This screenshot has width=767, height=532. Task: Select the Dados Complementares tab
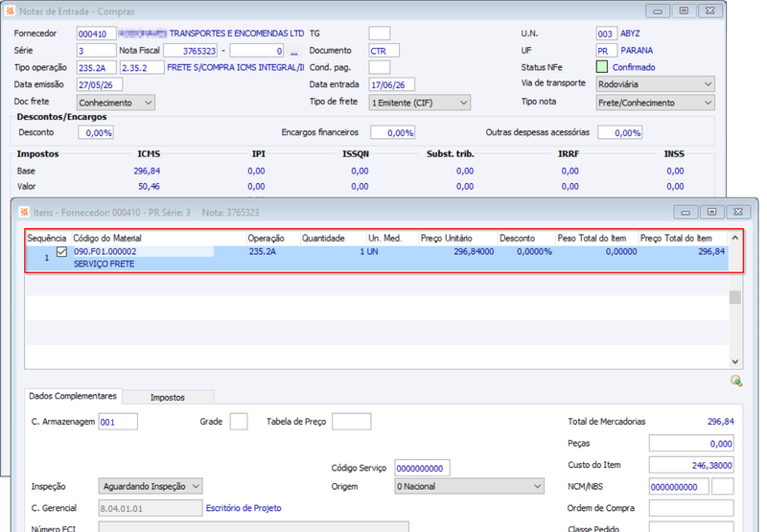point(73,396)
